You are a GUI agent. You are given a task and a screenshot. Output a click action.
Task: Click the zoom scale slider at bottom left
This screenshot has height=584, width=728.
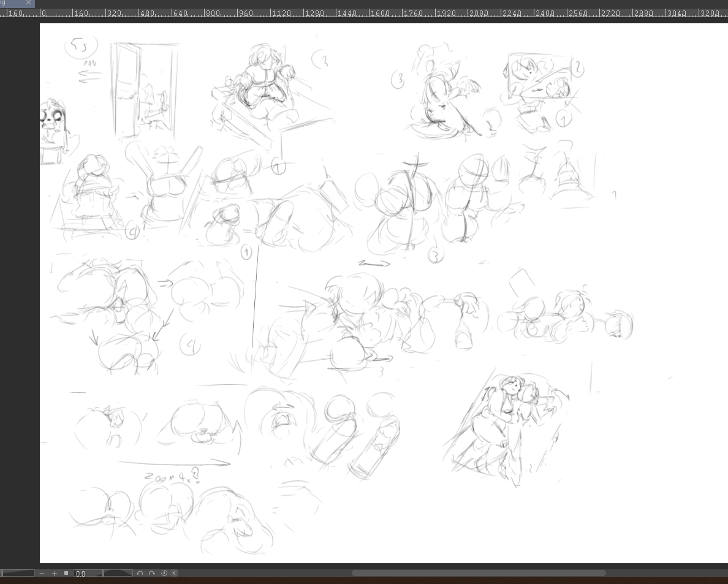(x=17, y=574)
